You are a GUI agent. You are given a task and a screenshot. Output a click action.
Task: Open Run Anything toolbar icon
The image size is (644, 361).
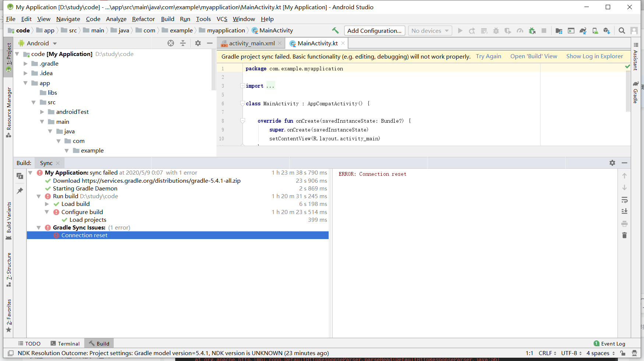click(x=571, y=31)
